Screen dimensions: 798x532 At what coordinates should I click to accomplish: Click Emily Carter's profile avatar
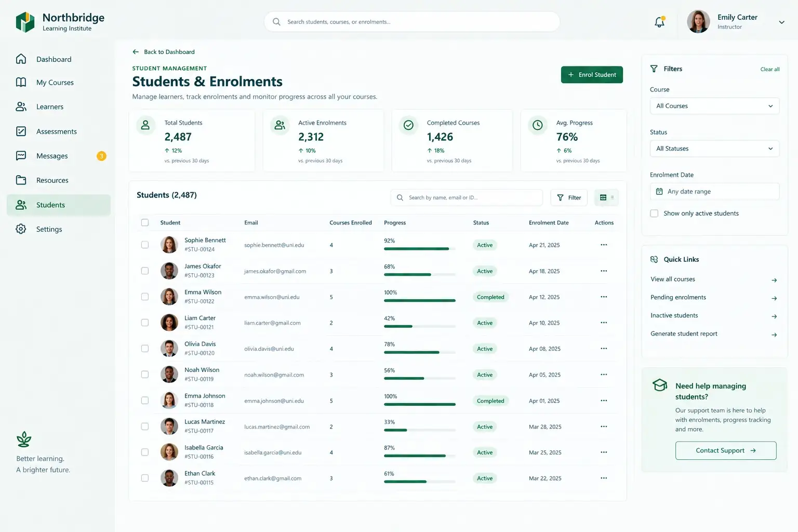(698, 22)
